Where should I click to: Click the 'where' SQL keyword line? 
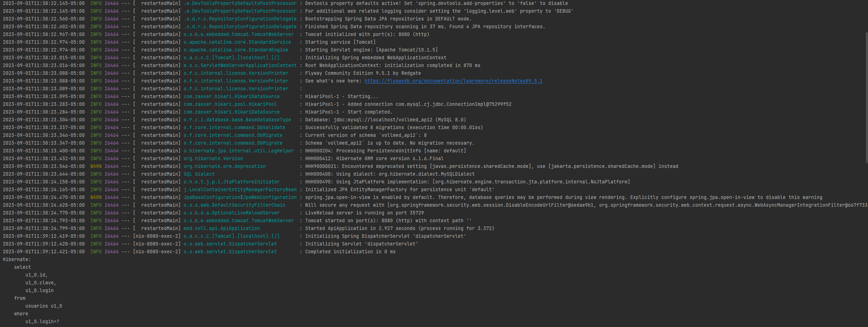[21, 314]
